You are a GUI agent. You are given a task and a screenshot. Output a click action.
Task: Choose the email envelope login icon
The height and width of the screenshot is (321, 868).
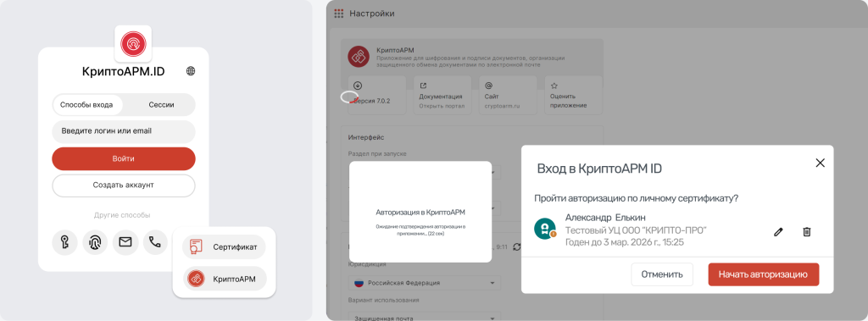(125, 242)
